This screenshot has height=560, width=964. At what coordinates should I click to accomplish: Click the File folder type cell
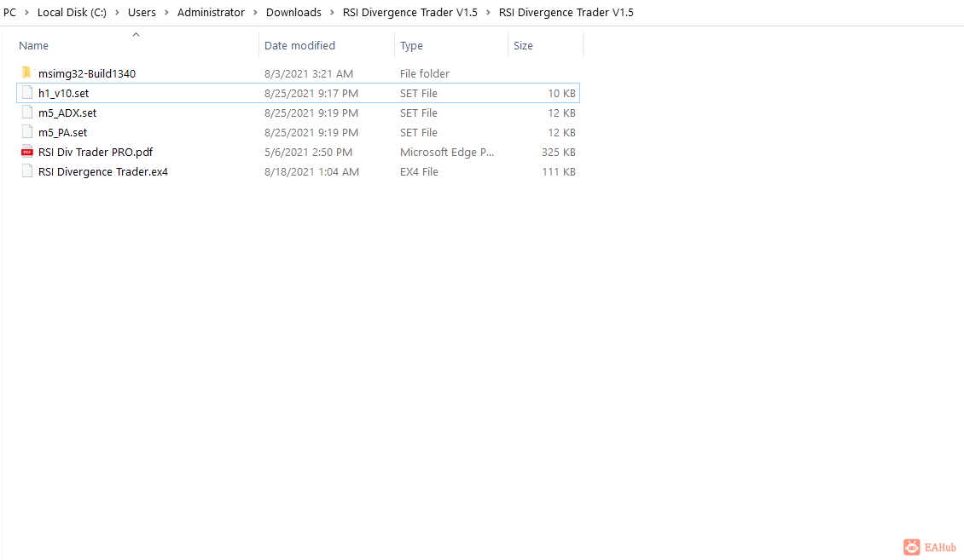(424, 73)
